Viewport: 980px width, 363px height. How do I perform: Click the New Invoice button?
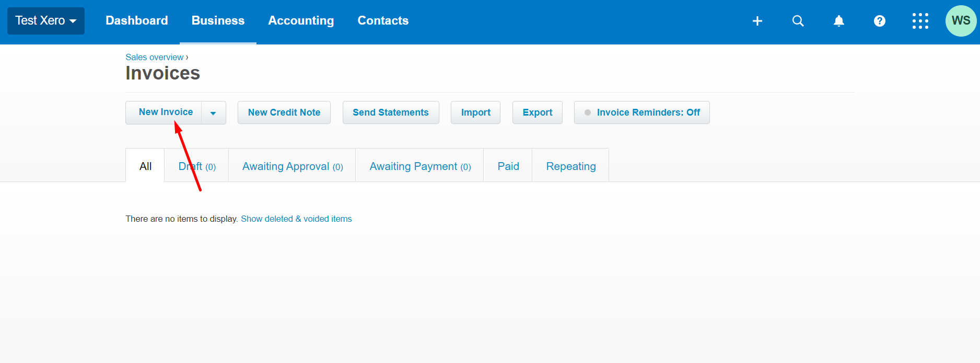click(164, 112)
